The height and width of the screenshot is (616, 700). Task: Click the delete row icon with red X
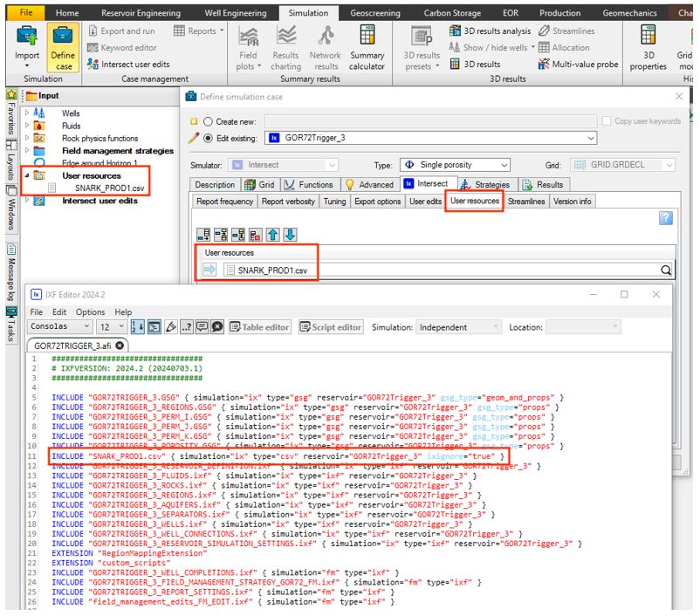point(256,235)
